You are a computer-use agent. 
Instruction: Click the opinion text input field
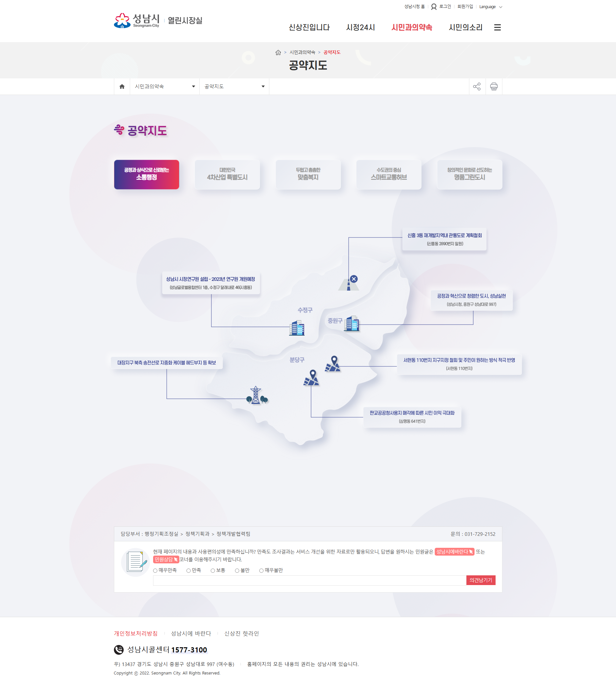pyautogui.click(x=309, y=580)
